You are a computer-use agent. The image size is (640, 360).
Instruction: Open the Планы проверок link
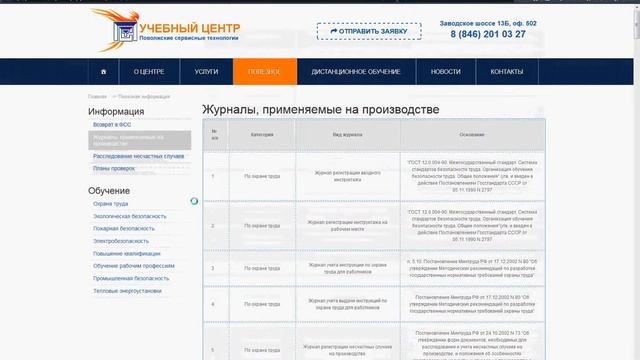(114, 169)
